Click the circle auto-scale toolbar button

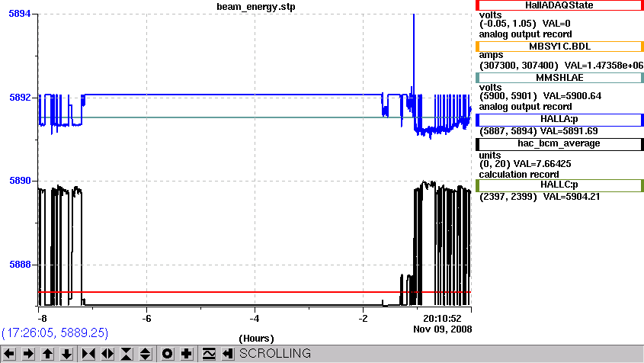point(167,354)
